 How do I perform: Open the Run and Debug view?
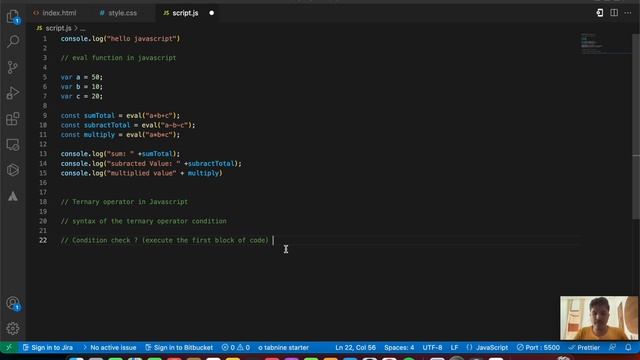coord(13,93)
